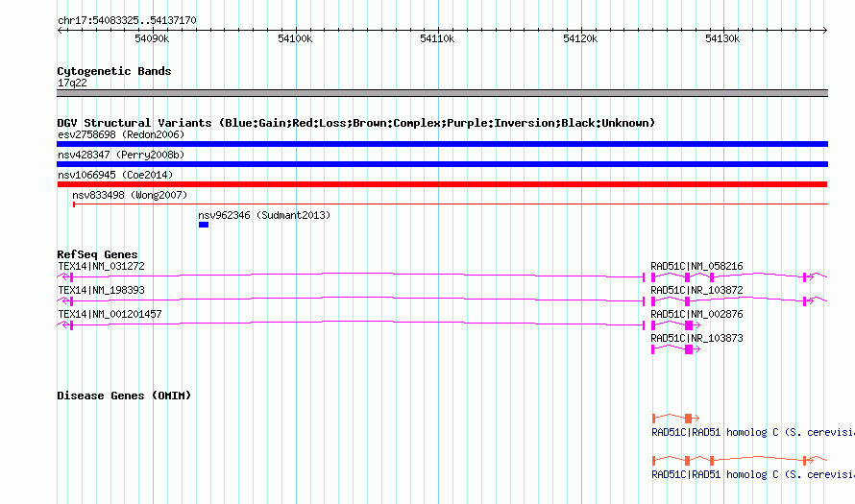Open the lower RAD51C|RAD51 homolog C link
This screenshot has height=504, width=855.
(752, 474)
